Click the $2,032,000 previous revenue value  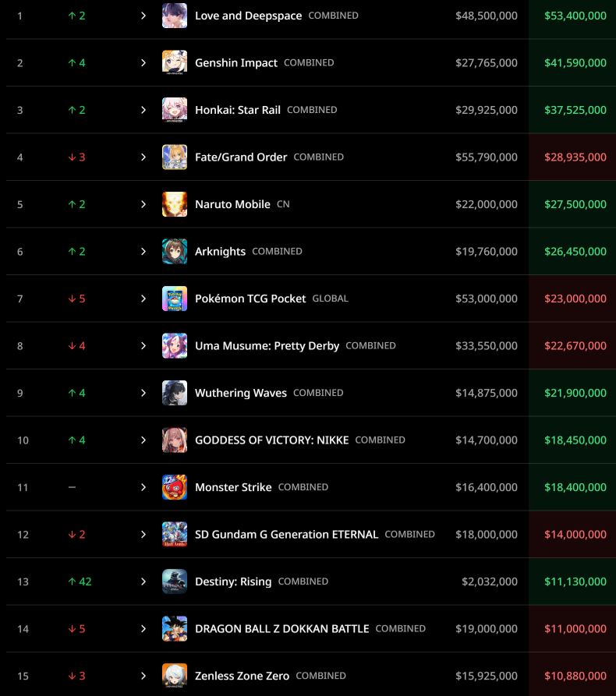[x=490, y=581]
